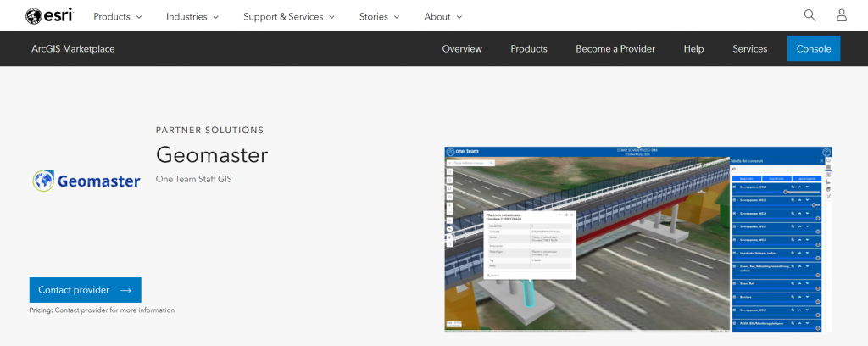
Task: Expand the Products dropdown in top navigation
Action: 117,17
